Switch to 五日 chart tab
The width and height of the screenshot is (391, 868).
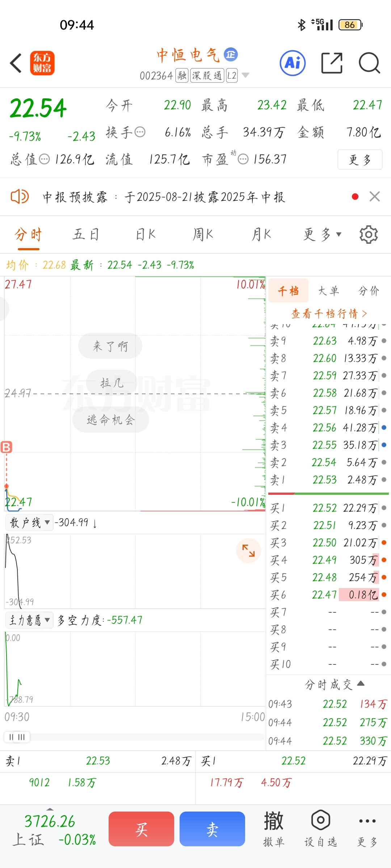click(86, 234)
